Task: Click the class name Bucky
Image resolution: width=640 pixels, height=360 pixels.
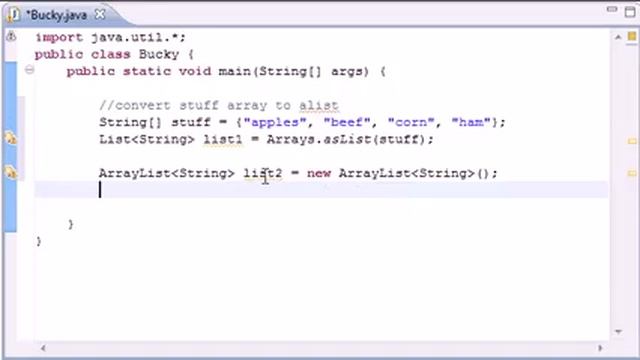Action: coord(159,54)
